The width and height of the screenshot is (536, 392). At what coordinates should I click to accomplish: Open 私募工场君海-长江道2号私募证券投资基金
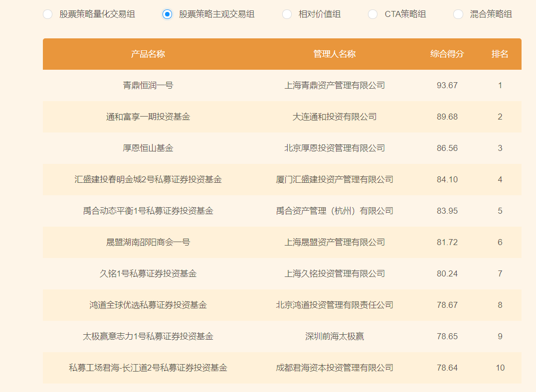[148, 368]
